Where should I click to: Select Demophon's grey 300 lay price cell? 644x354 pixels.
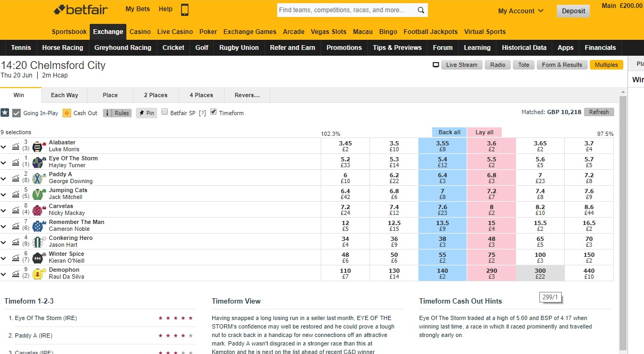(x=540, y=273)
